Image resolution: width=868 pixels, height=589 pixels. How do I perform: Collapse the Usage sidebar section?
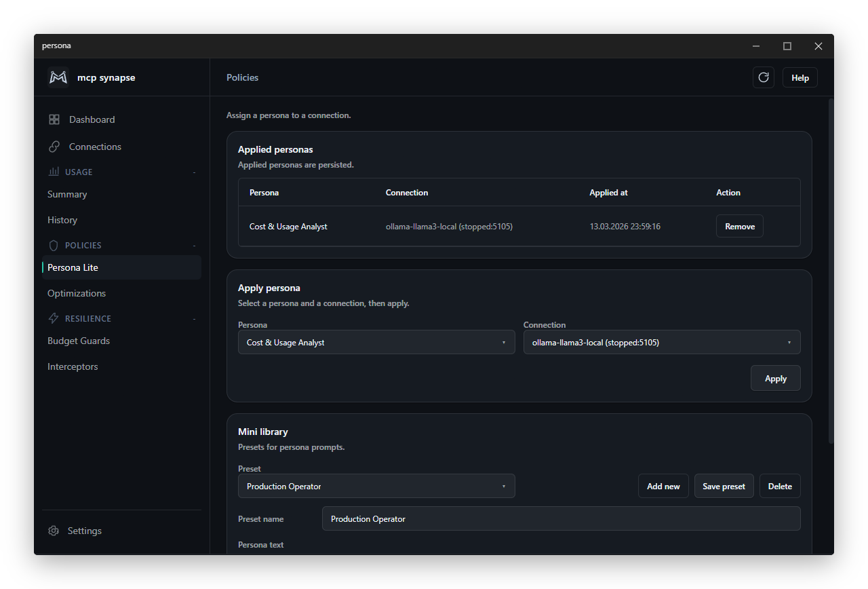point(194,172)
